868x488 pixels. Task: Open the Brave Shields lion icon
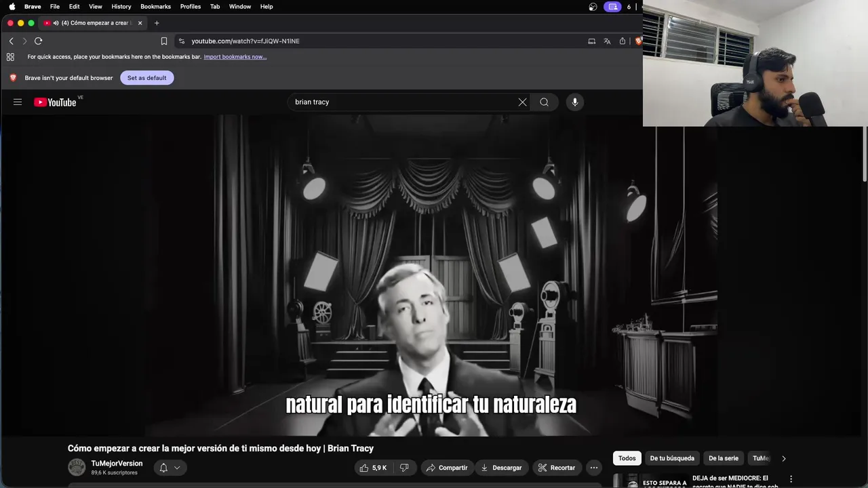pos(638,41)
